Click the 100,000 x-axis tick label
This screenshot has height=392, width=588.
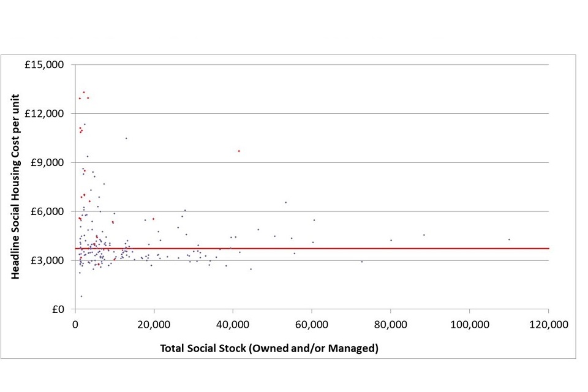(x=469, y=325)
